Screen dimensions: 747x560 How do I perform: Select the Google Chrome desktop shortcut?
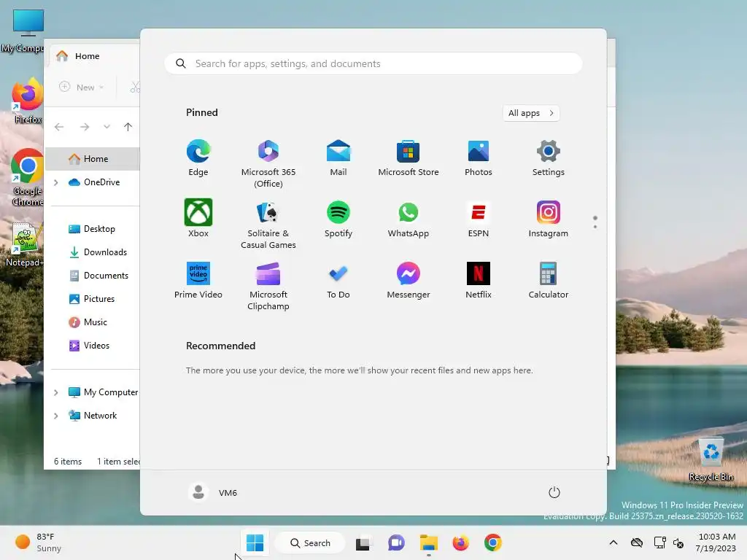(x=27, y=177)
